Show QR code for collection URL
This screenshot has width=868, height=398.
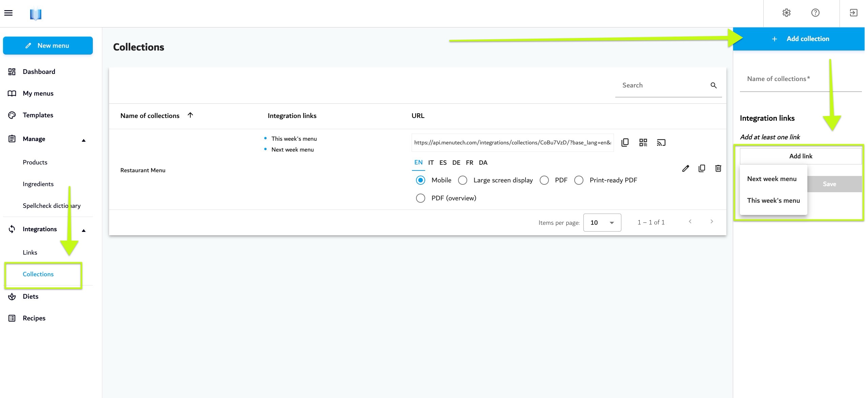point(643,142)
